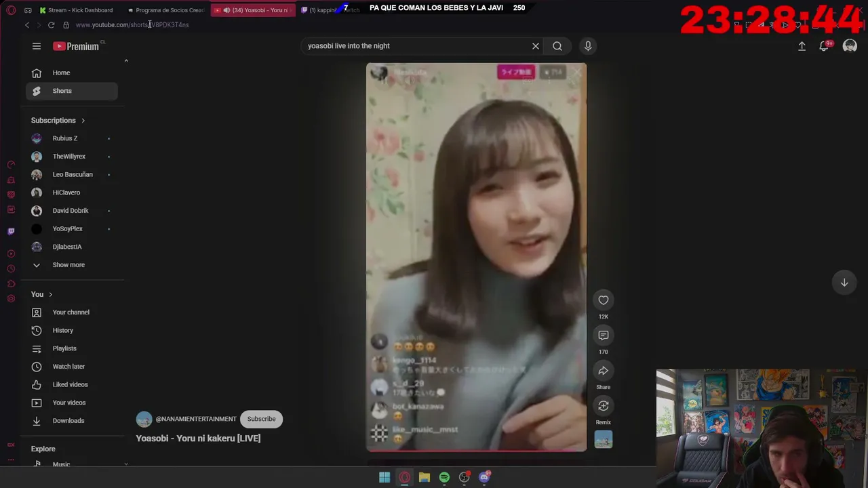Open Opera sidebar history clock icon
Image resolution: width=868 pixels, height=488 pixels.
point(11,268)
